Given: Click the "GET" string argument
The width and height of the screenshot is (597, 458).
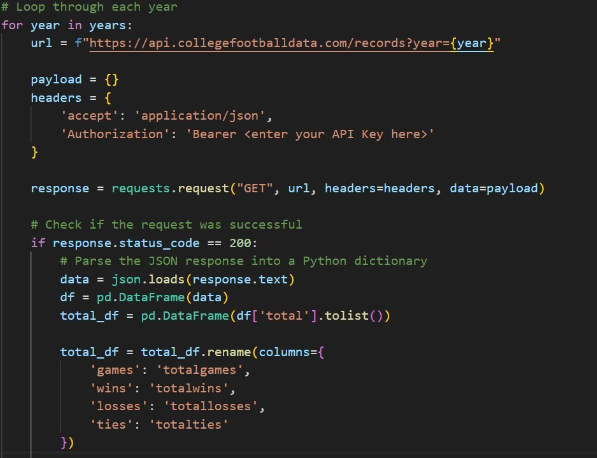Looking at the screenshot, I should 255,188.
